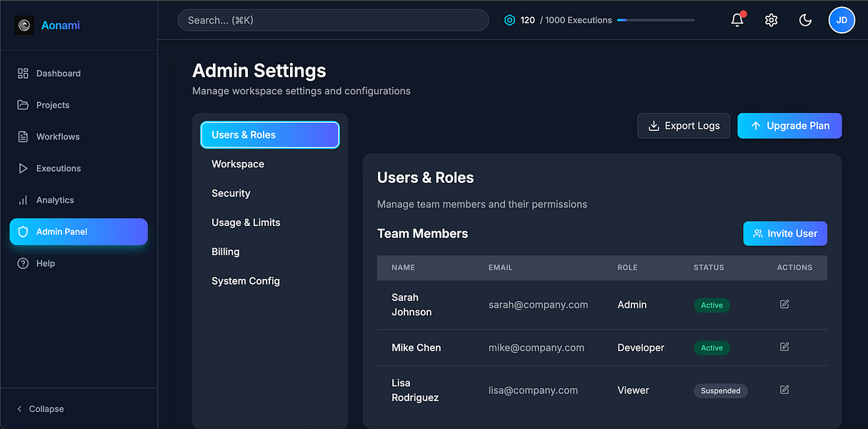Screen dimensions: 868x429
Task: Click mike@company.com email cell
Action: (x=537, y=347)
